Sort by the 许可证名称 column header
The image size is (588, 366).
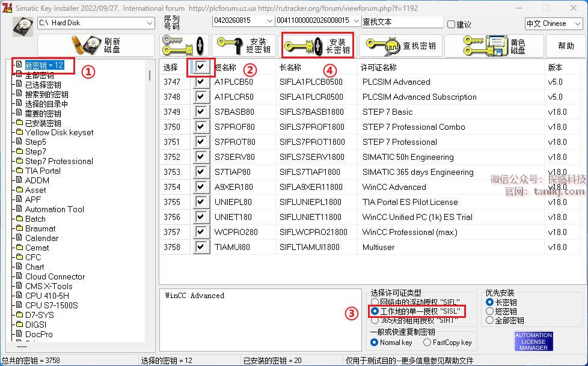[x=378, y=67]
